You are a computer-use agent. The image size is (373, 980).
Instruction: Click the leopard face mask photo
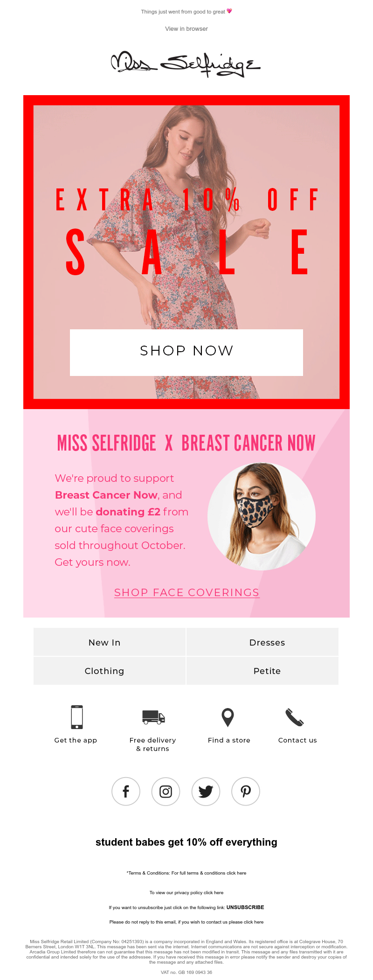[262, 516]
